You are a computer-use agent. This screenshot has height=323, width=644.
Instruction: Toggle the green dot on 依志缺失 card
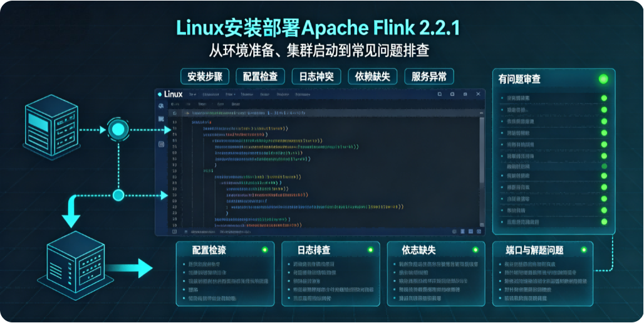point(475,250)
